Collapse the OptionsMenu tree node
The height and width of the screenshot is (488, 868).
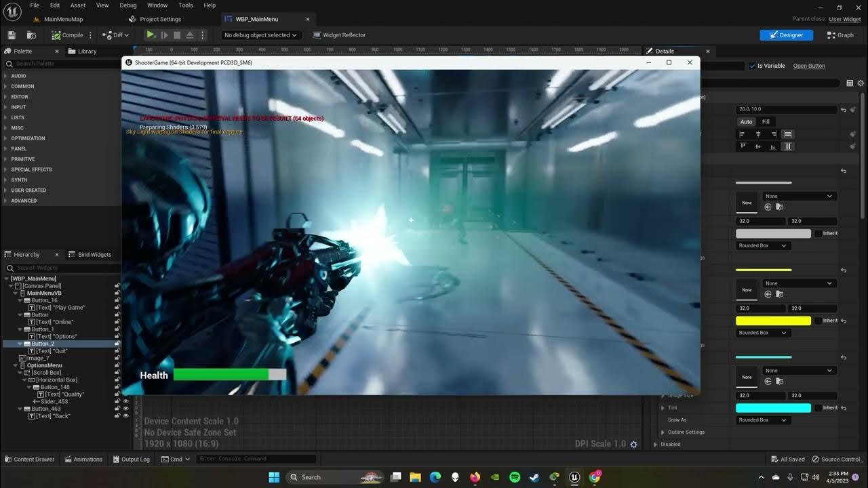coord(14,365)
